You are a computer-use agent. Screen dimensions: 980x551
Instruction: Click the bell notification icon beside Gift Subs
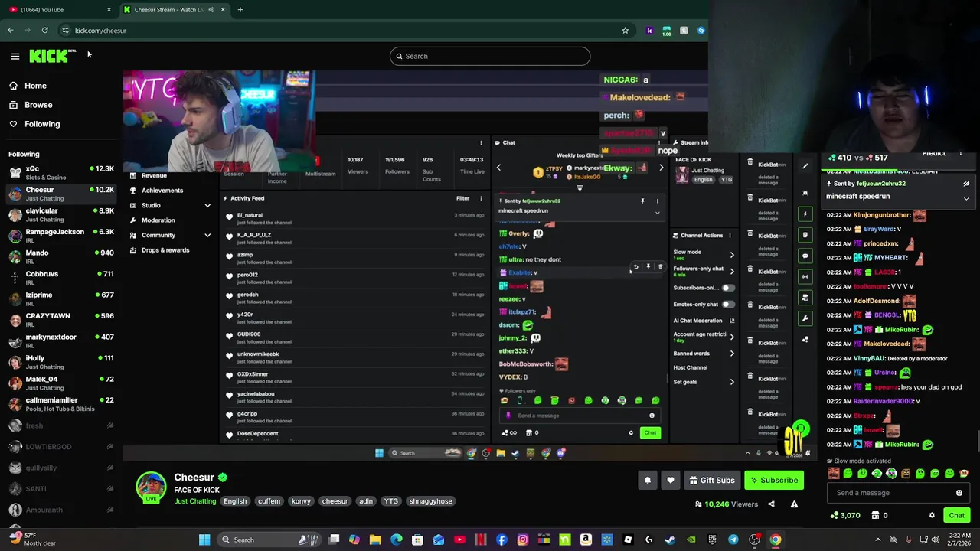click(x=648, y=480)
